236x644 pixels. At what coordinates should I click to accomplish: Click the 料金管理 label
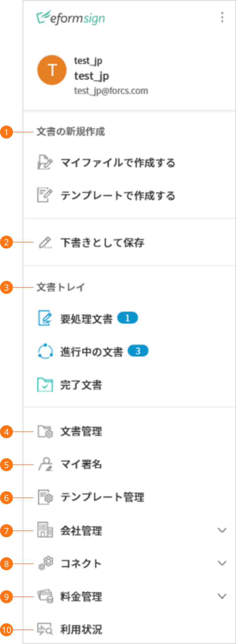point(81,596)
